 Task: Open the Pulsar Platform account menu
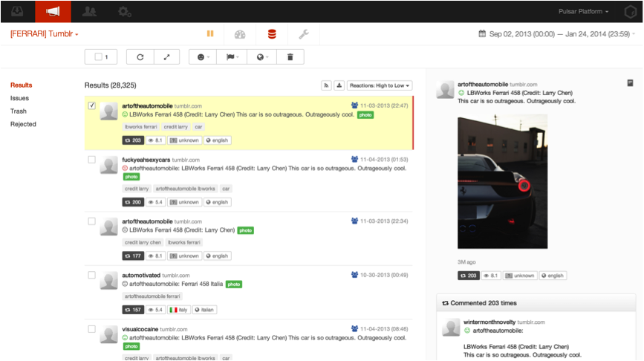tap(584, 11)
